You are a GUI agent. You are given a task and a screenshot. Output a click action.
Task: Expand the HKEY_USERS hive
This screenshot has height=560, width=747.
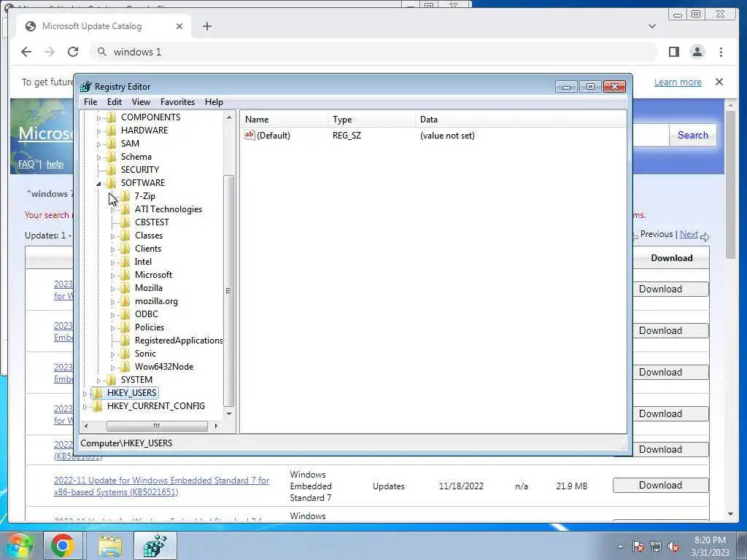(x=85, y=393)
